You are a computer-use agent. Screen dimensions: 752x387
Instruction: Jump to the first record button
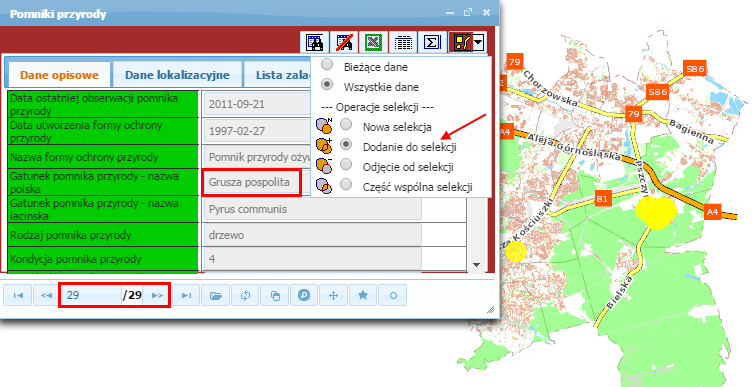tap(18, 295)
